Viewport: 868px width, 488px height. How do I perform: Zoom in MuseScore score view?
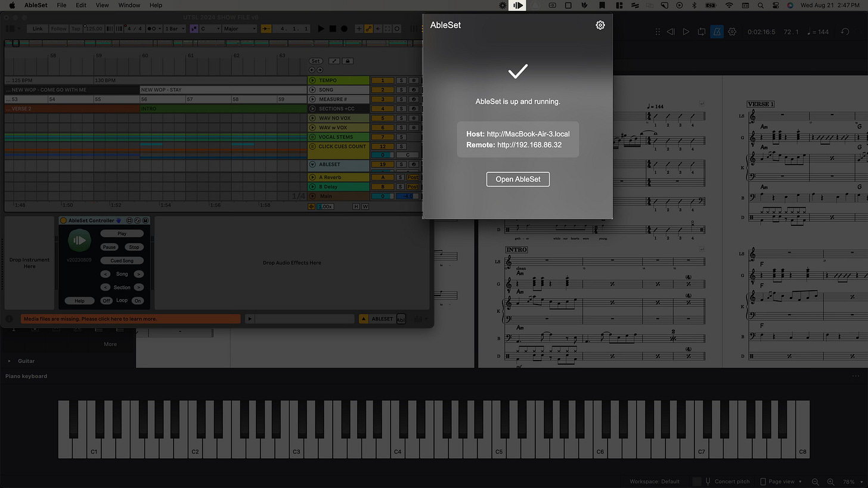[x=830, y=481]
